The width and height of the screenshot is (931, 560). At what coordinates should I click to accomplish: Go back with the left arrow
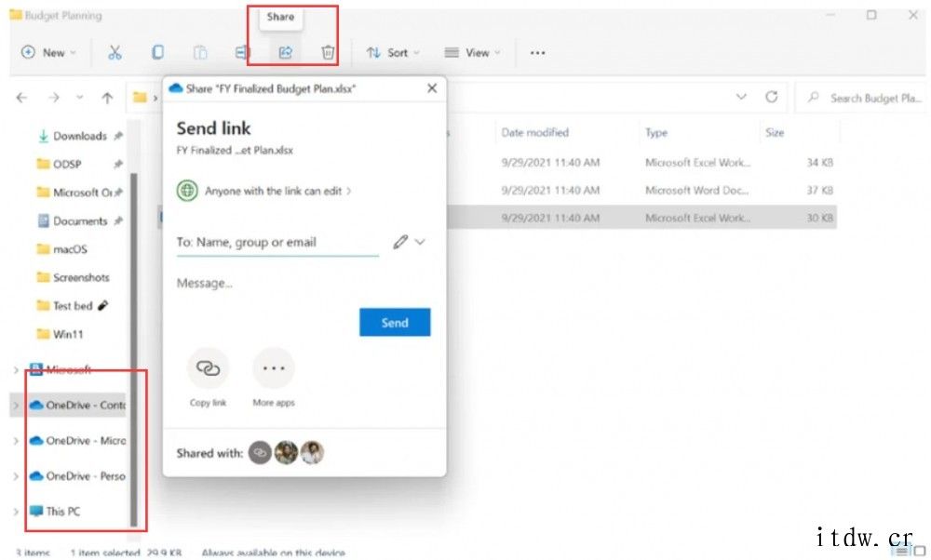click(22, 98)
